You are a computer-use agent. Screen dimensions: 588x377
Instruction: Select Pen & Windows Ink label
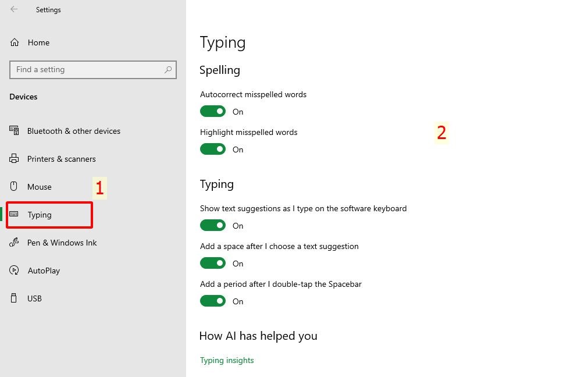pos(62,243)
